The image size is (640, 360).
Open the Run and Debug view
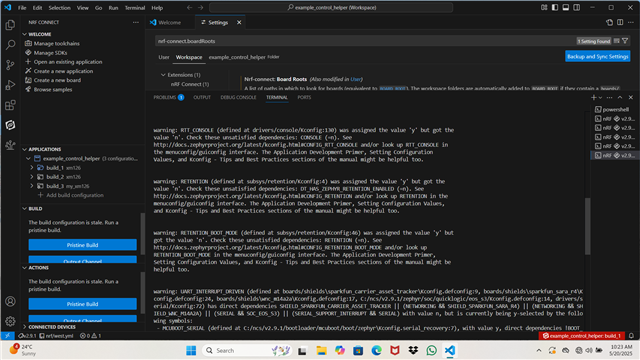coord(10,85)
